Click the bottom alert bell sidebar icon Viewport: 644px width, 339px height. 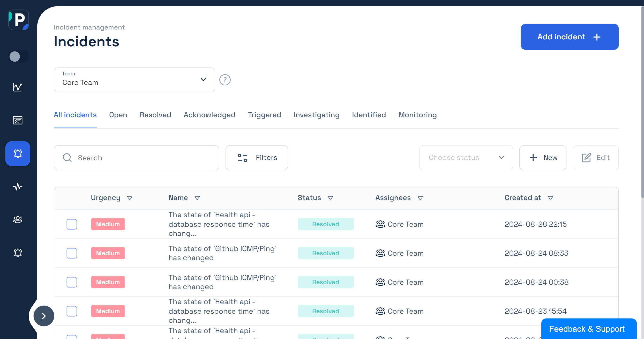[18, 253]
